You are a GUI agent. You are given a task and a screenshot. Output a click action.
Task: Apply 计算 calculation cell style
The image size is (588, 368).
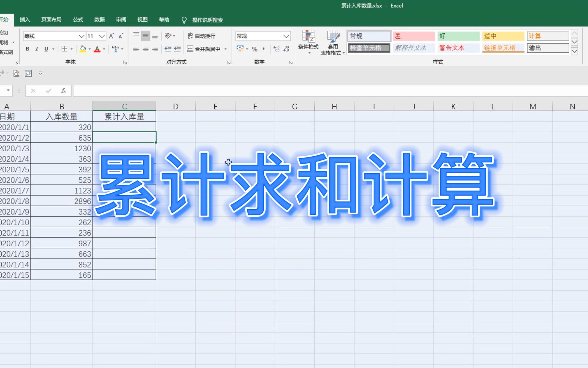[x=548, y=36]
